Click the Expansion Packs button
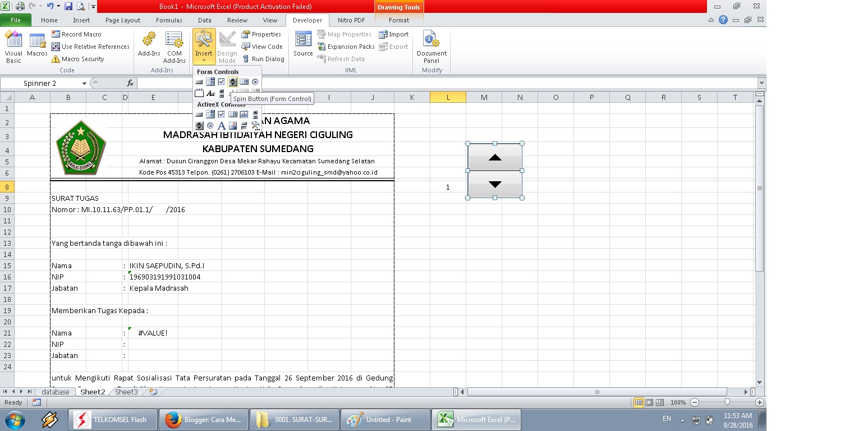This screenshot has height=431, width=868. (x=346, y=46)
